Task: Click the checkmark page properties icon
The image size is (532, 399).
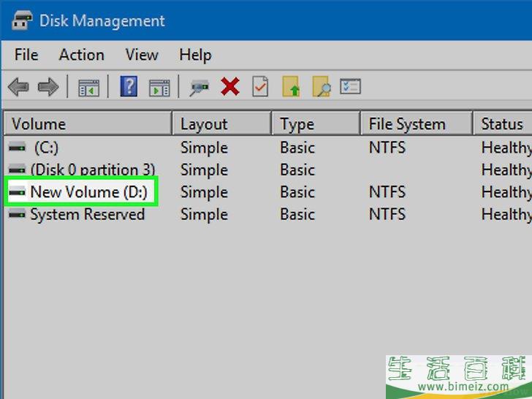Action: [260, 88]
